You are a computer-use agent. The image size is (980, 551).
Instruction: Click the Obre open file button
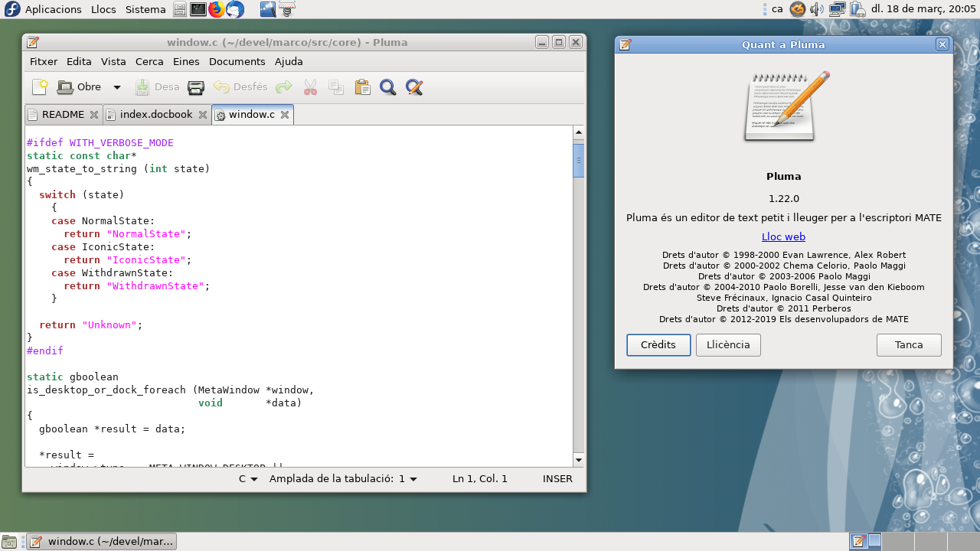[x=80, y=87]
